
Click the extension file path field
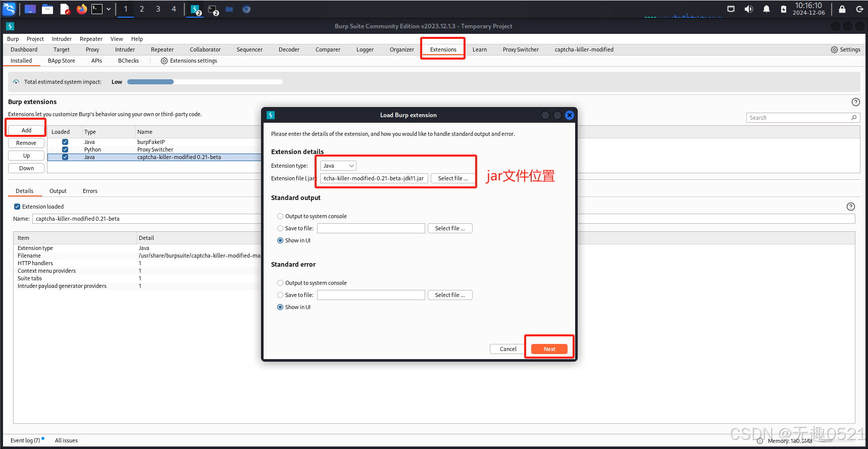pos(374,178)
